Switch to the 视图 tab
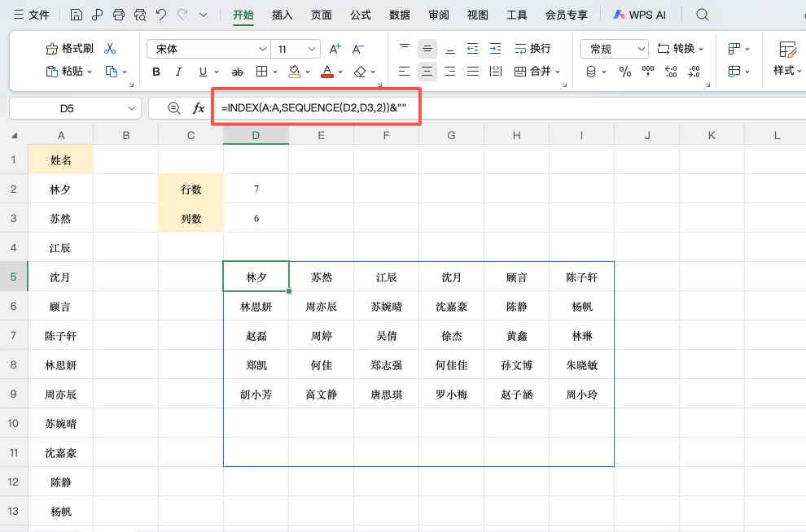806x532 pixels. [x=478, y=15]
